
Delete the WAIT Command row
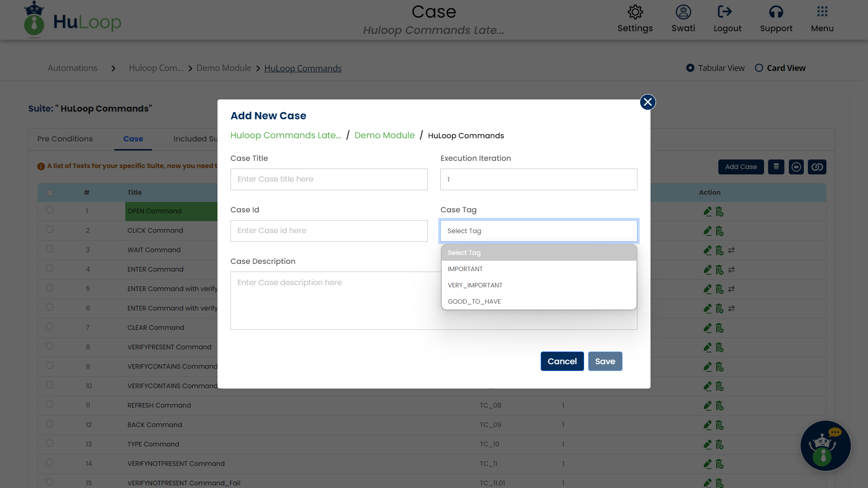pos(720,250)
